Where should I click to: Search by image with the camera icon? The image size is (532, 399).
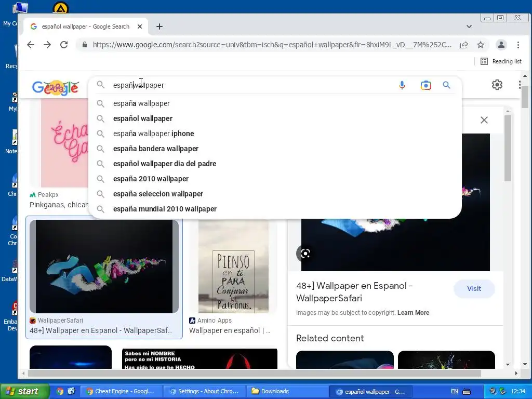coord(426,85)
